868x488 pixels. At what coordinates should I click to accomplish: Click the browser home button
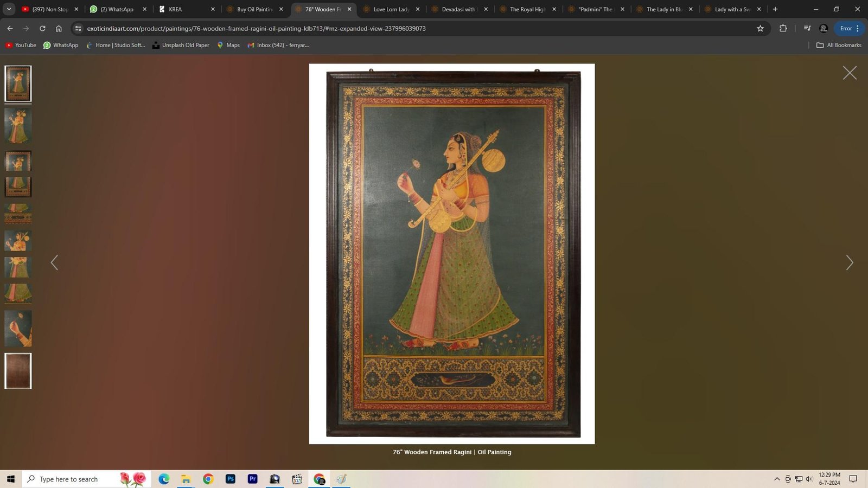(x=59, y=28)
